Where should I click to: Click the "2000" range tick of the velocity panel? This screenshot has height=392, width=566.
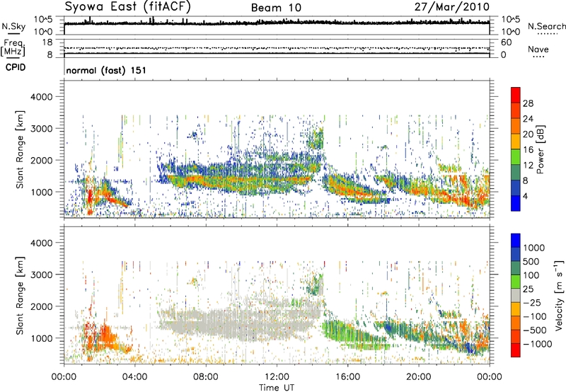pyautogui.click(x=41, y=306)
